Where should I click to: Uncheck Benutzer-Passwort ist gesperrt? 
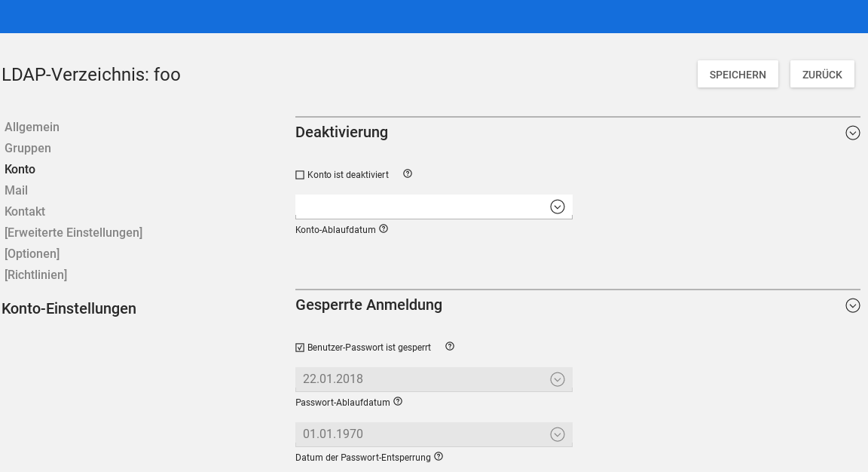coord(300,348)
